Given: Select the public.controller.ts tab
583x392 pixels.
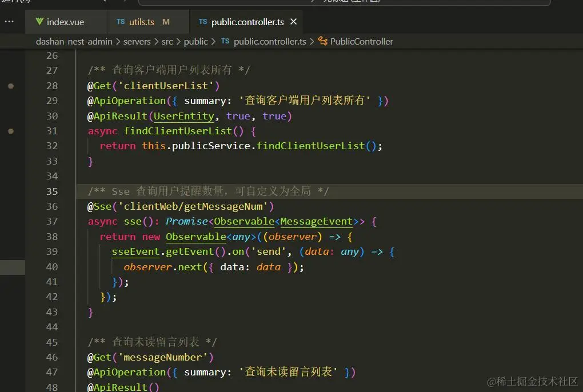Looking at the screenshot, I should click(x=247, y=22).
